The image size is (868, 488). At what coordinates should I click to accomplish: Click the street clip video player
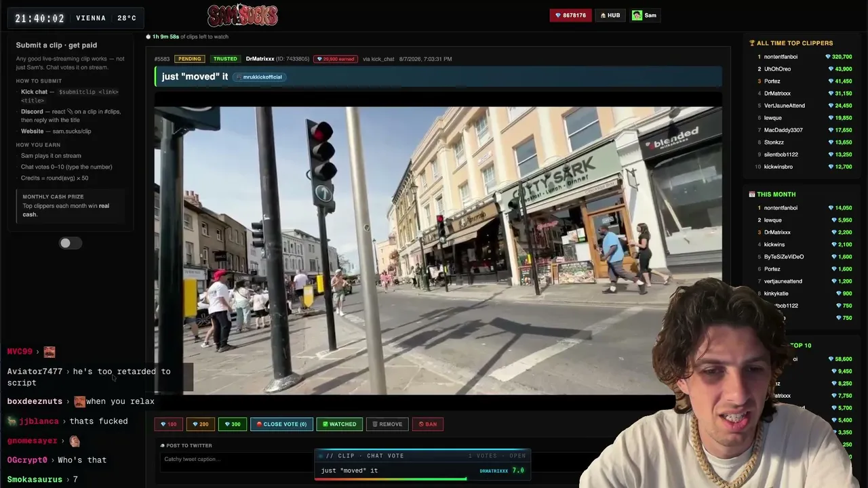click(x=437, y=251)
